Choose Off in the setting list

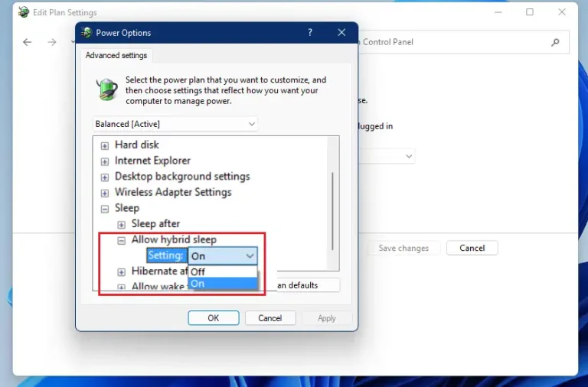[x=222, y=272]
